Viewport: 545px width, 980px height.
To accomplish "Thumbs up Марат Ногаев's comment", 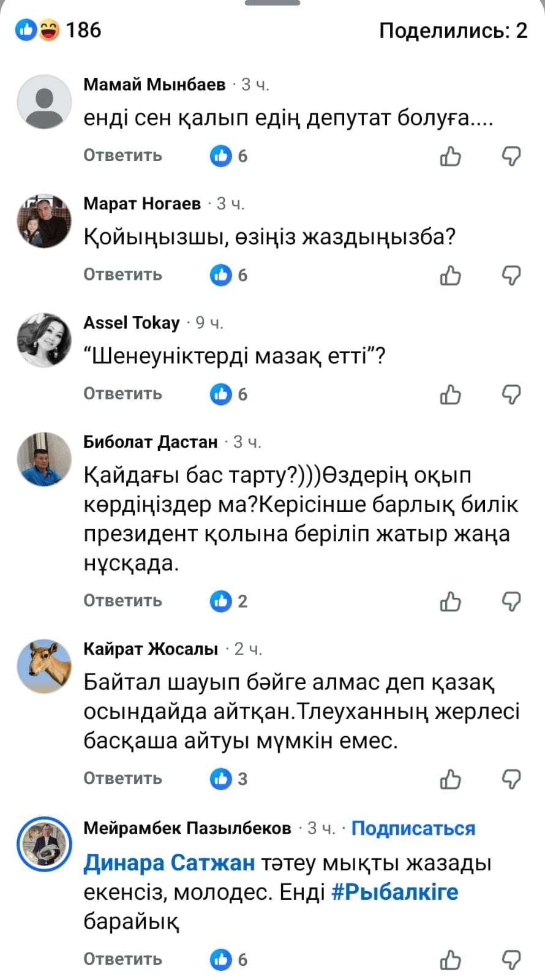I will (x=451, y=276).
